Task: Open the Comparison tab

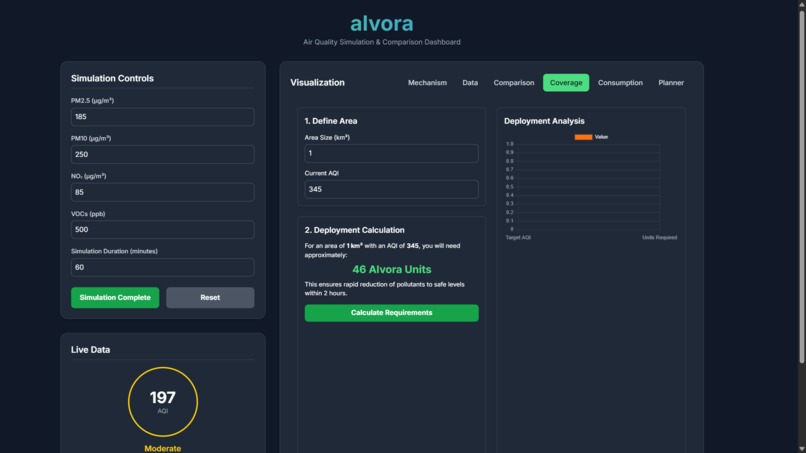Action: coord(514,83)
